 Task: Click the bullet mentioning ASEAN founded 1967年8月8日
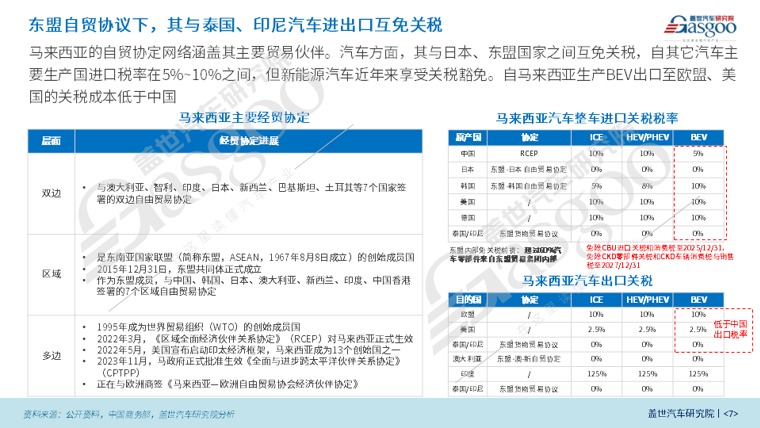point(255,257)
